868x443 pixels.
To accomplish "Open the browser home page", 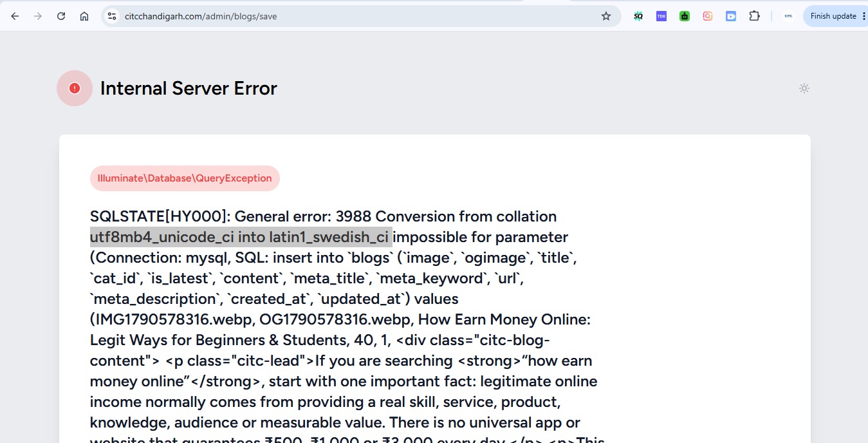I will click(84, 16).
